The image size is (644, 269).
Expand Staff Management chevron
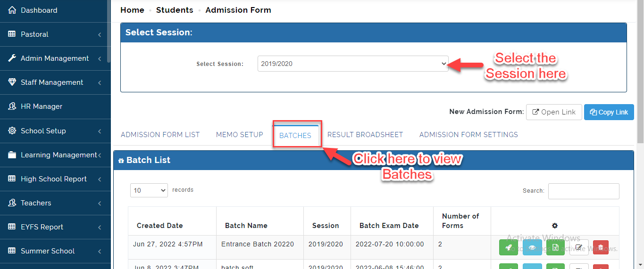pos(100,82)
